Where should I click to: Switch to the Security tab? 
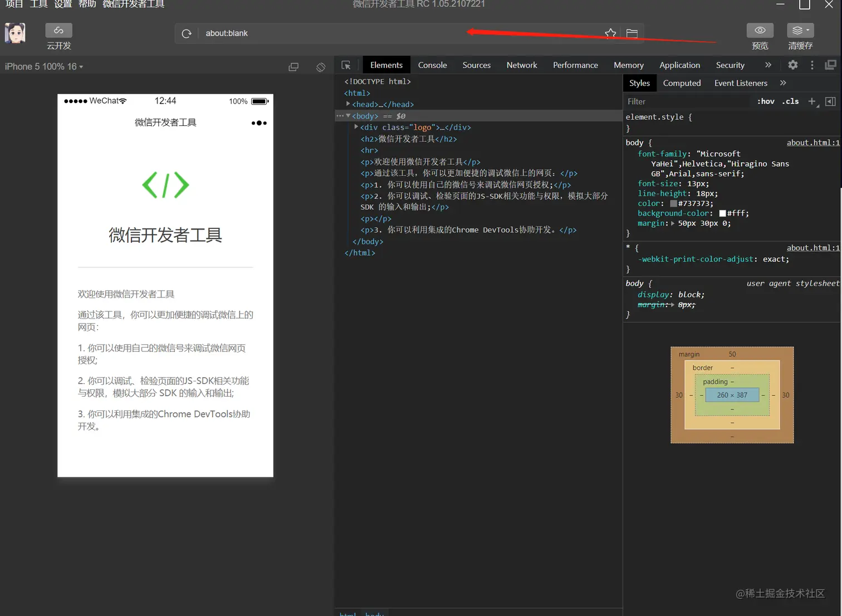[730, 65]
